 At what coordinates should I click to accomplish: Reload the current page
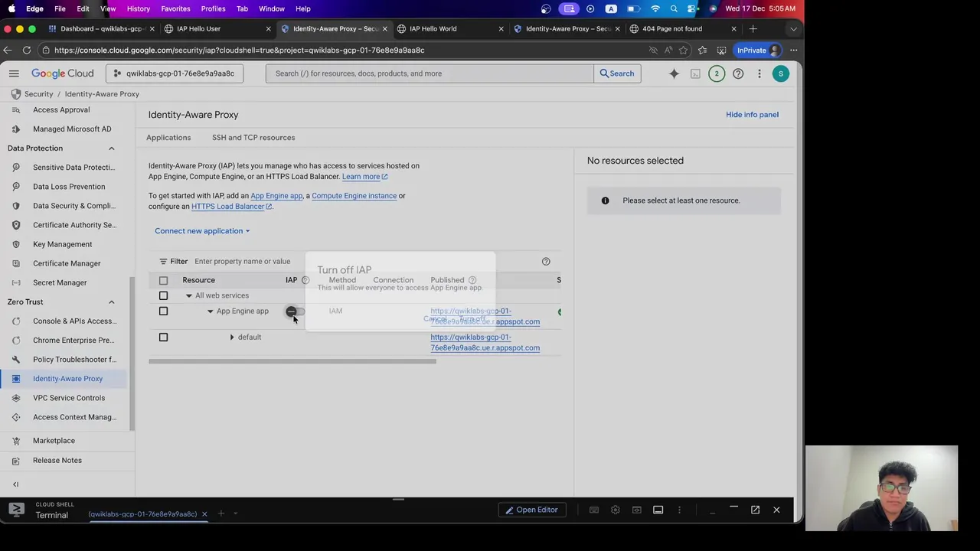pos(27,51)
